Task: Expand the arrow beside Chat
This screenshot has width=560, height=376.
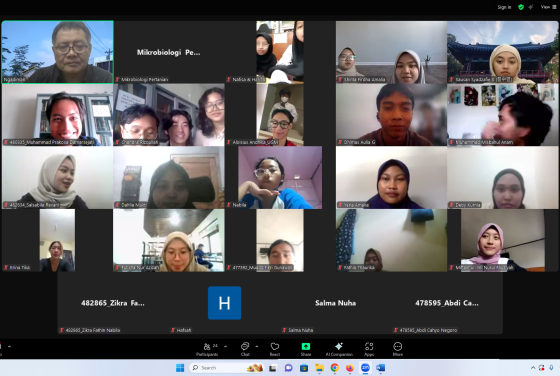Action: (257, 346)
